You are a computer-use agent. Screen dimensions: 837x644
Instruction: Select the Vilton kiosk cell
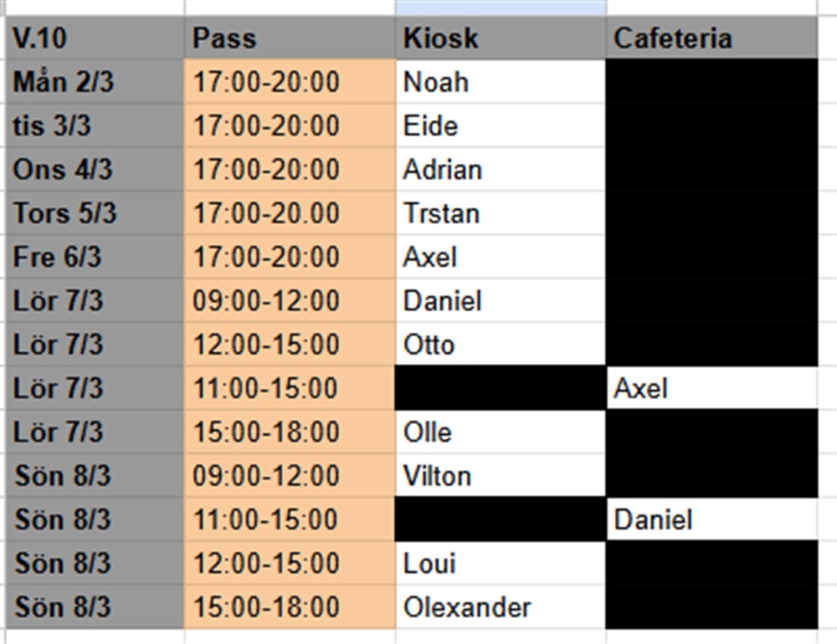[x=501, y=476]
